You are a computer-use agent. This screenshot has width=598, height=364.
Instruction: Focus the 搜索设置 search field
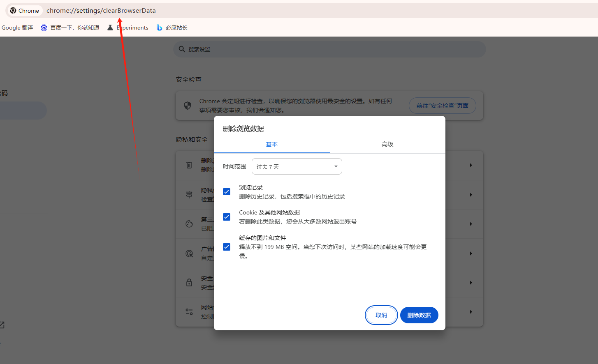click(x=329, y=49)
